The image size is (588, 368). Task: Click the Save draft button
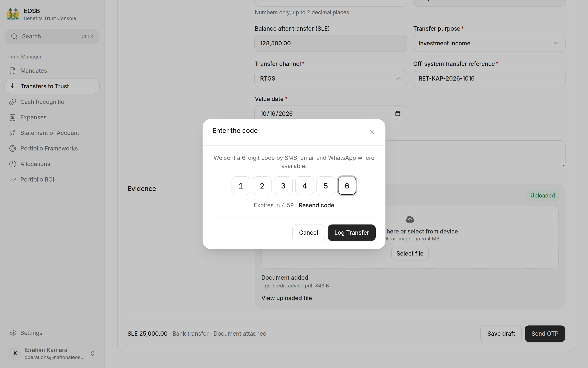pos(501,334)
